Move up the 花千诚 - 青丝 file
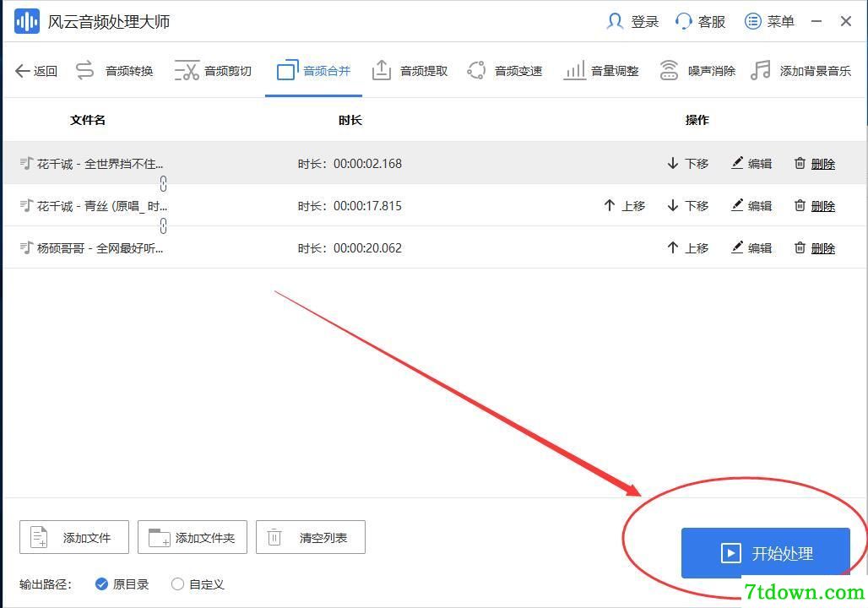This screenshot has height=608, width=868. pyautogui.click(x=625, y=205)
